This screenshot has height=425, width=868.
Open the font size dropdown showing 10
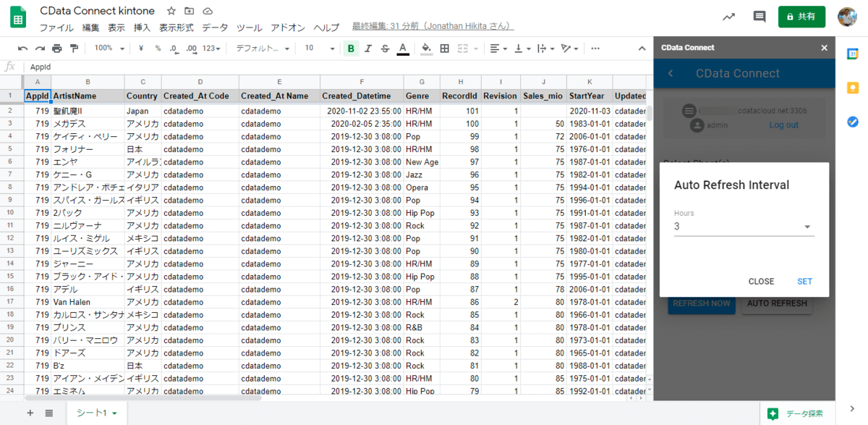click(x=320, y=49)
